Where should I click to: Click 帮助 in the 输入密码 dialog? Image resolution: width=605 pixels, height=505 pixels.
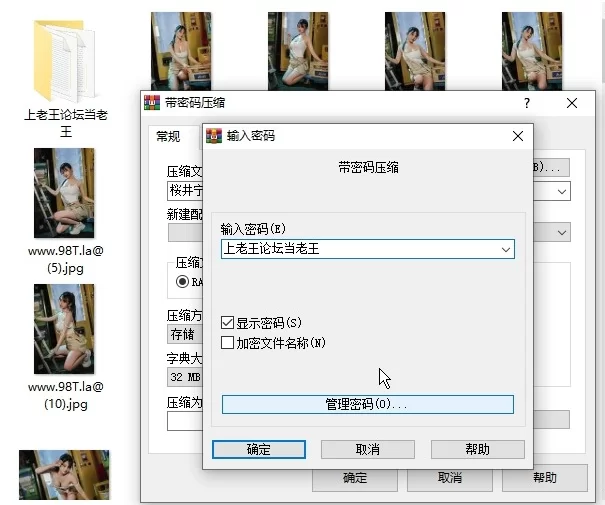pos(478,449)
